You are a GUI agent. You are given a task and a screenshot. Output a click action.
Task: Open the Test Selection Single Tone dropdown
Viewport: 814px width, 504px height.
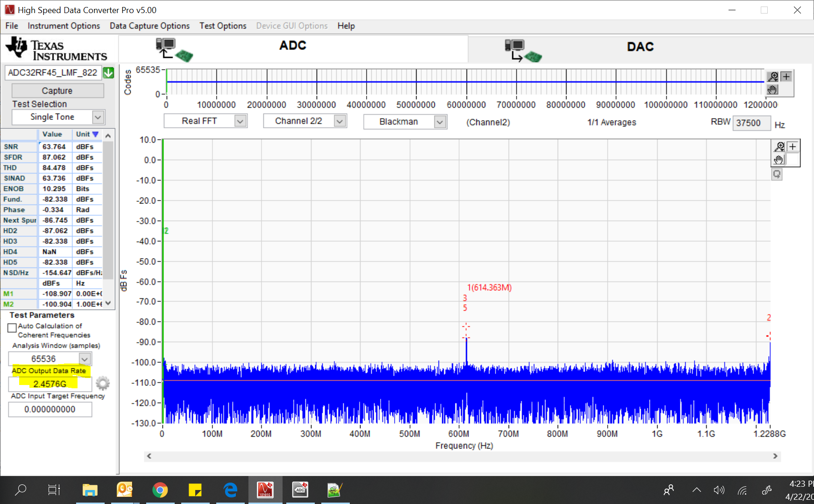pyautogui.click(x=98, y=117)
